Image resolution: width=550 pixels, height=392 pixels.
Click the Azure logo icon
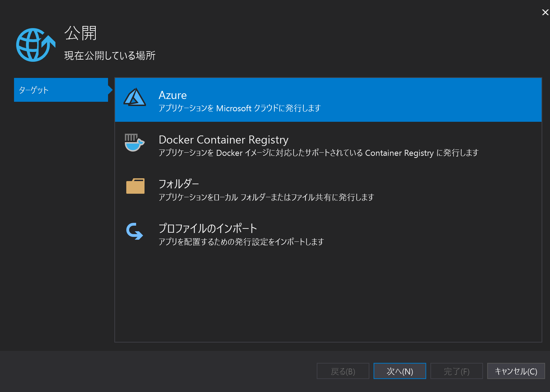coord(135,97)
